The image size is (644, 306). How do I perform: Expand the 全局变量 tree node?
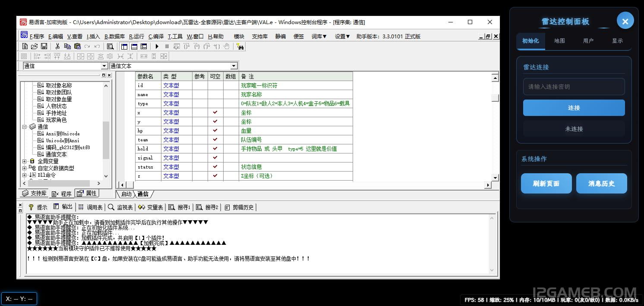[25, 161]
